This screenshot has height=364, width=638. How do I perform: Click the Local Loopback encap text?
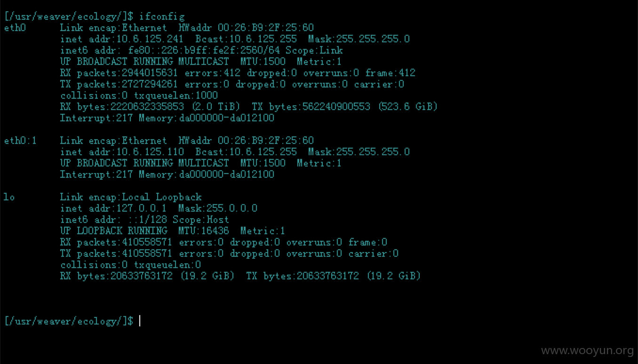(161, 197)
